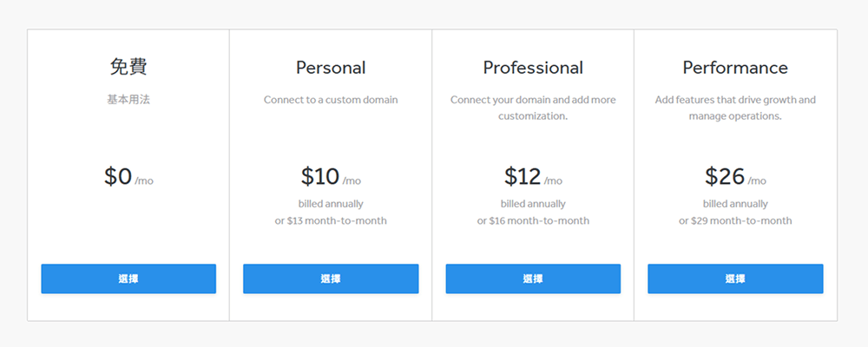868x347 pixels.
Task: Click the $26 /mo price
Action: 735,177
